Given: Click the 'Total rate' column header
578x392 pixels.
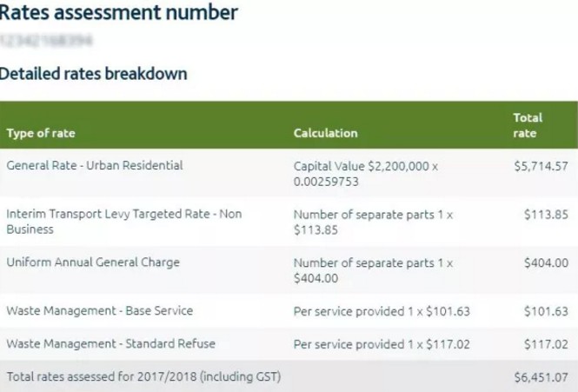Looking at the screenshot, I should point(527,125).
